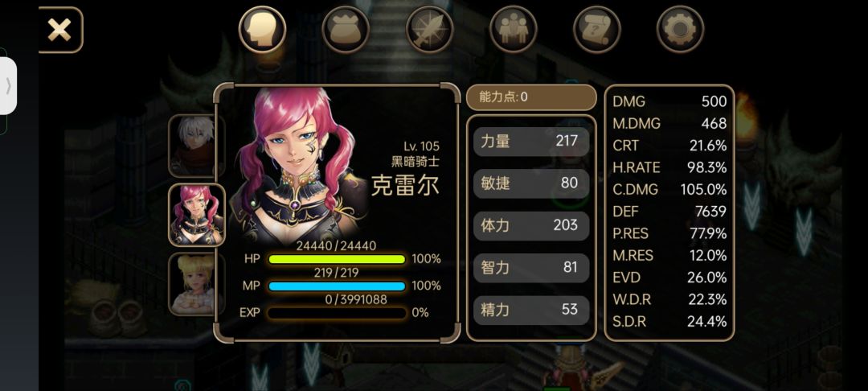Close the character menu with X
The height and width of the screenshot is (391, 868).
click(59, 30)
